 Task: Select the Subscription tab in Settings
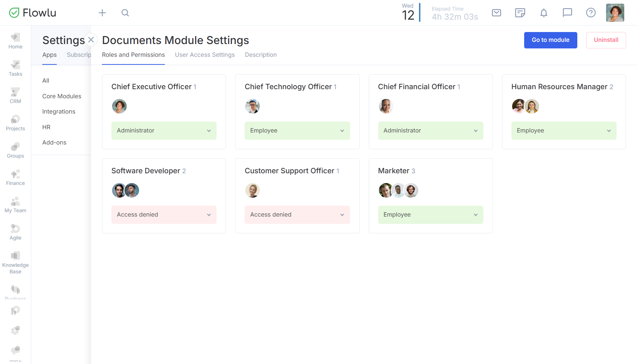[x=79, y=55]
